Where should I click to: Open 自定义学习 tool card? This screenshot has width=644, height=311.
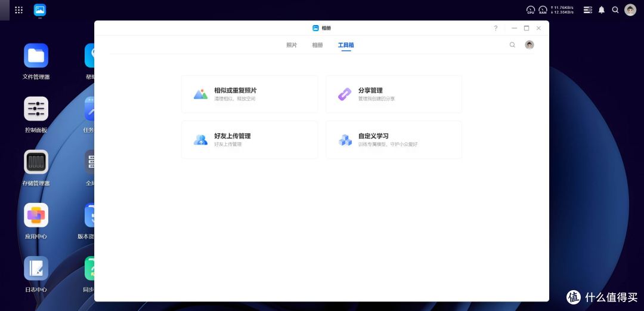pos(394,140)
